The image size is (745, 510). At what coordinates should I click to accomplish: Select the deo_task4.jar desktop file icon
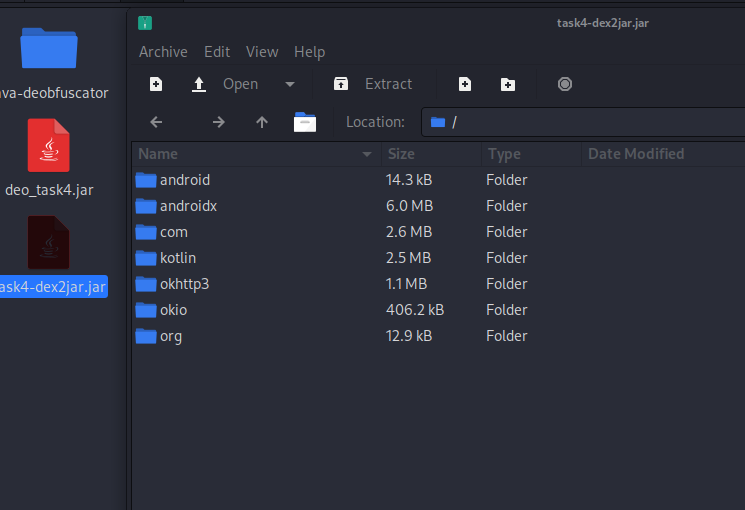(x=48, y=145)
